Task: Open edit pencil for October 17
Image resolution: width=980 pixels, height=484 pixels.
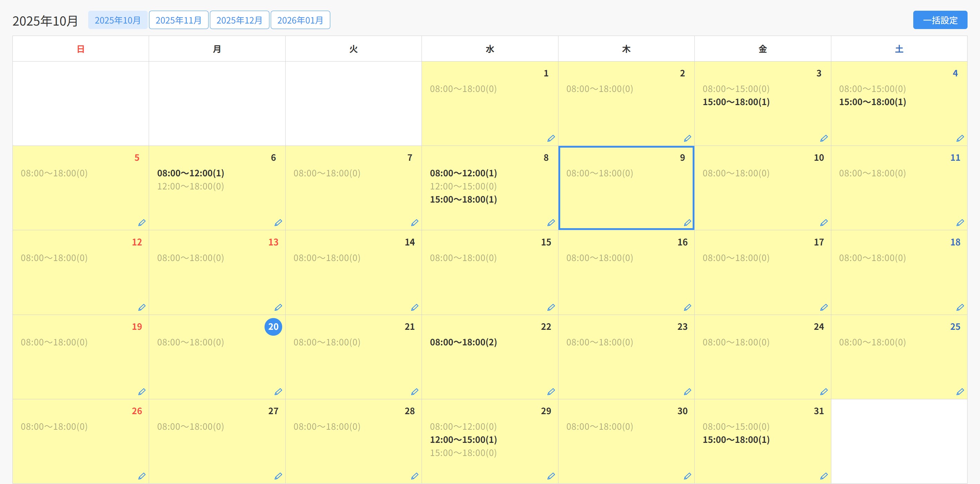Action: 824,307
